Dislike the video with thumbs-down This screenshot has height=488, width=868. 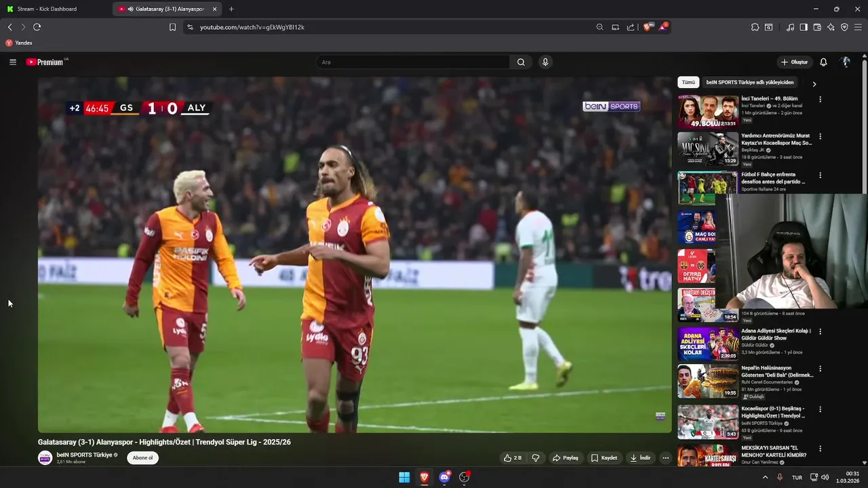pyautogui.click(x=536, y=458)
